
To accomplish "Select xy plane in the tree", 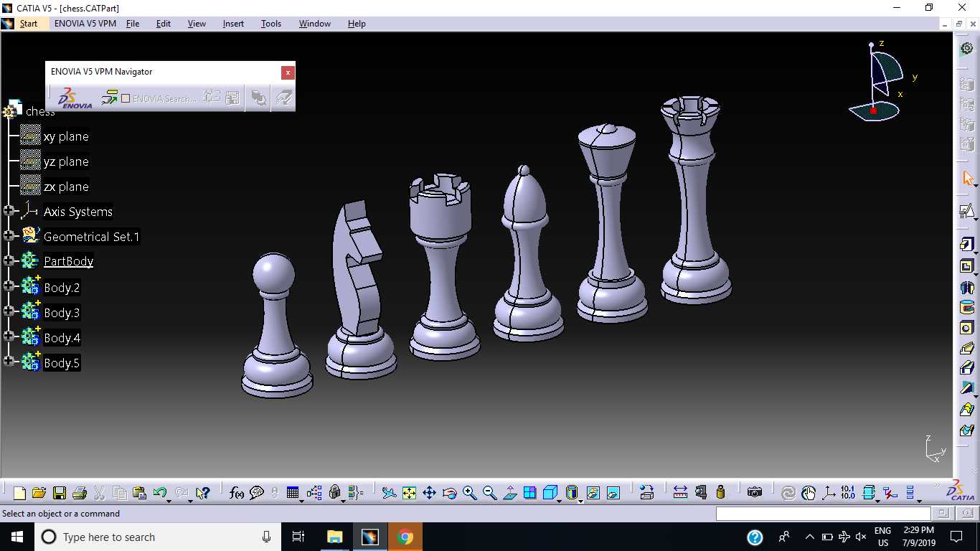I will tap(66, 136).
